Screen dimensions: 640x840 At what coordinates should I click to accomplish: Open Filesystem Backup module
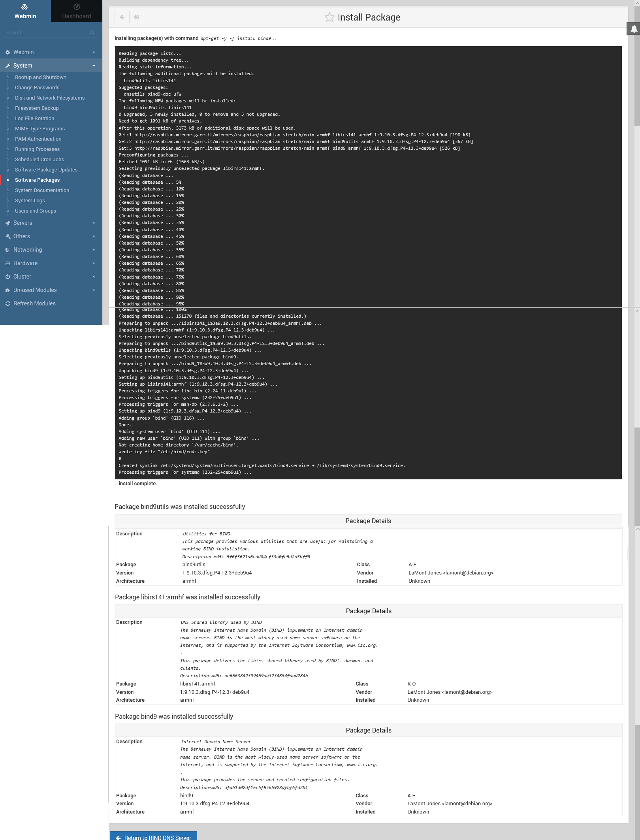37,108
